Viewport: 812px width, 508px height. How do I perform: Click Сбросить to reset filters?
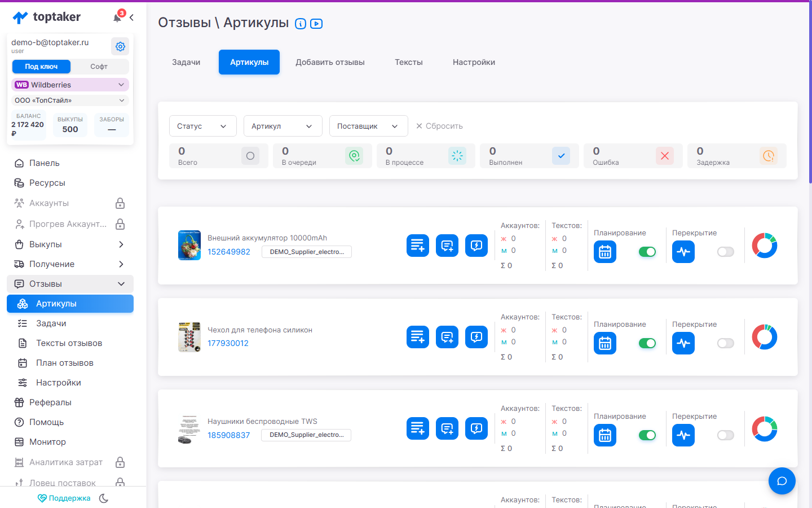(x=439, y=126)
